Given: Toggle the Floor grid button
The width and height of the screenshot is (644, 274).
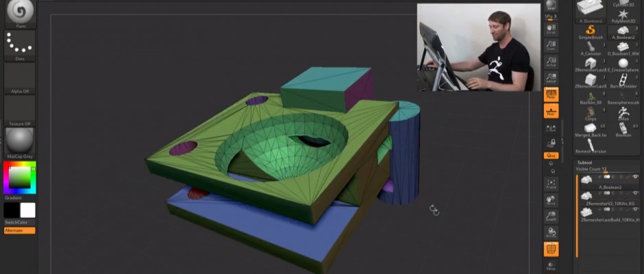Looking at the screenshot, I should click(551, 111).
